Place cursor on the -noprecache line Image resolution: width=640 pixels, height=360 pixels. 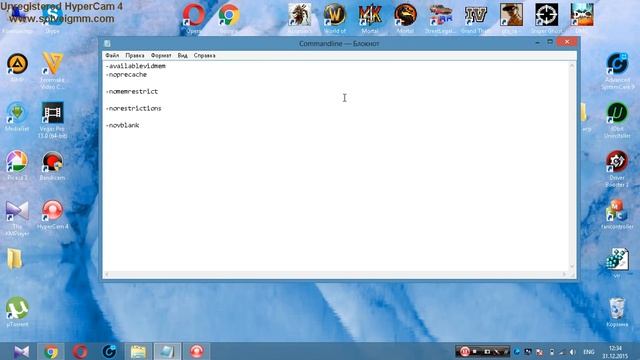tap(126, 75)
